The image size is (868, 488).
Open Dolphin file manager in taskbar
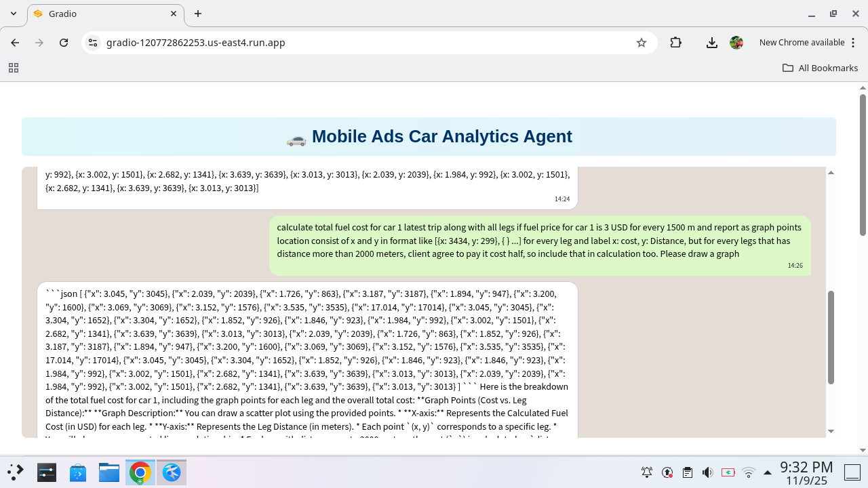click(x=108, y=472)
